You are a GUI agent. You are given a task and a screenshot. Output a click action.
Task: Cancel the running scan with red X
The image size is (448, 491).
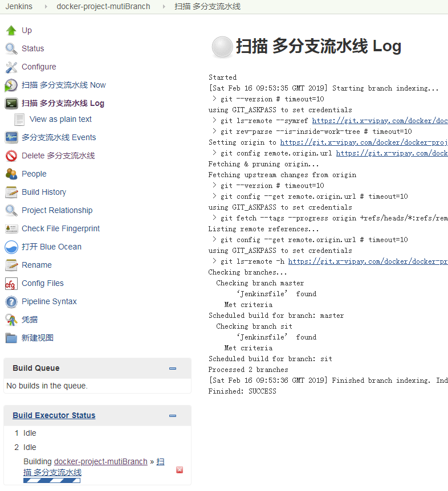(180, 470)
